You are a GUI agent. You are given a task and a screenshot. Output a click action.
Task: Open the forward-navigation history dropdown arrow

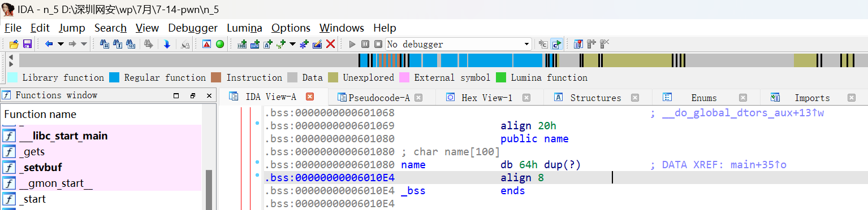(x=84, y=43)
